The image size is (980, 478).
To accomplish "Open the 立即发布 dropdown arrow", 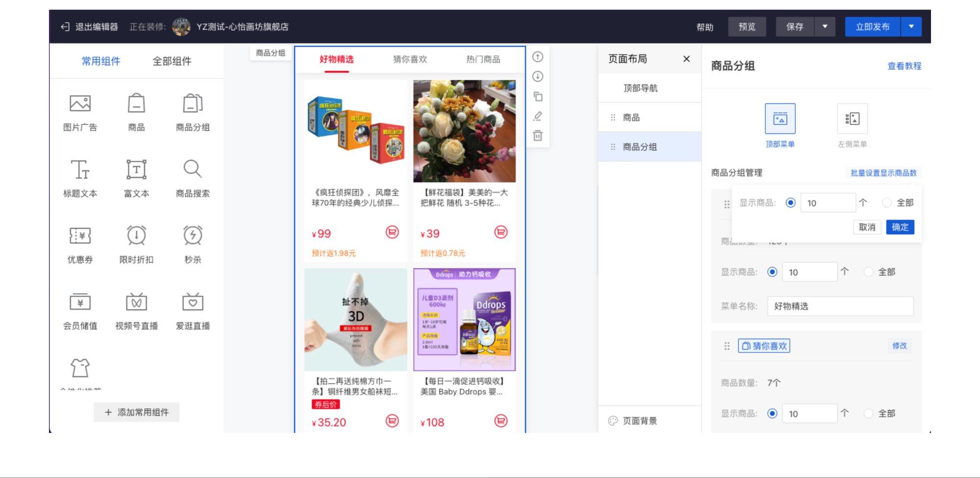I will [911, 27].
